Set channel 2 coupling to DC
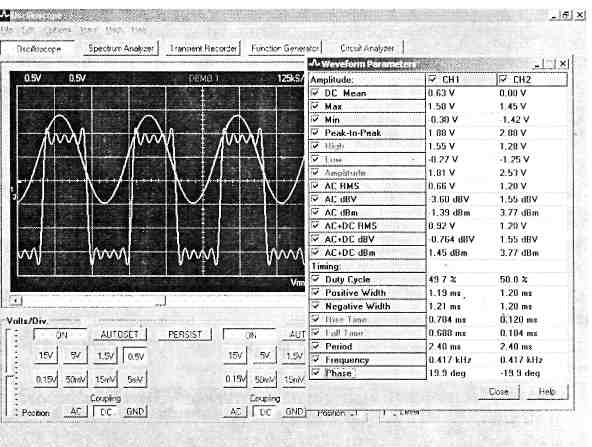This screenshot has width=592, height=447. (x=265, y=412)
